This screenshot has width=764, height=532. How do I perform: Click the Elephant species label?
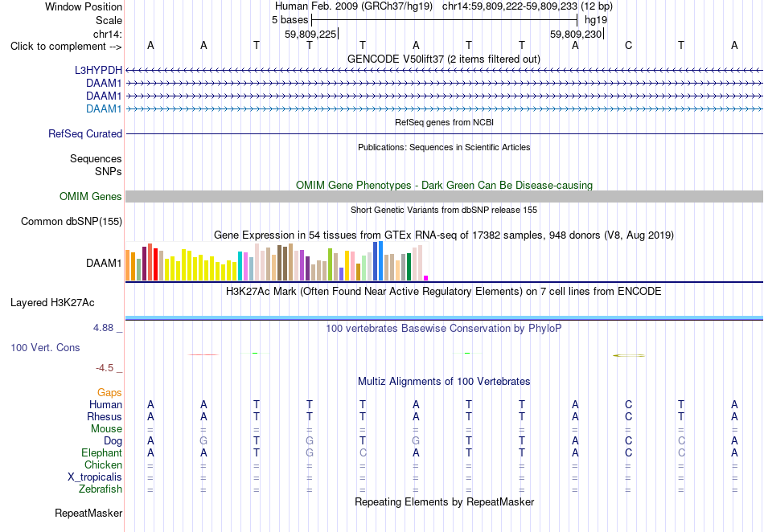[101, 452]
